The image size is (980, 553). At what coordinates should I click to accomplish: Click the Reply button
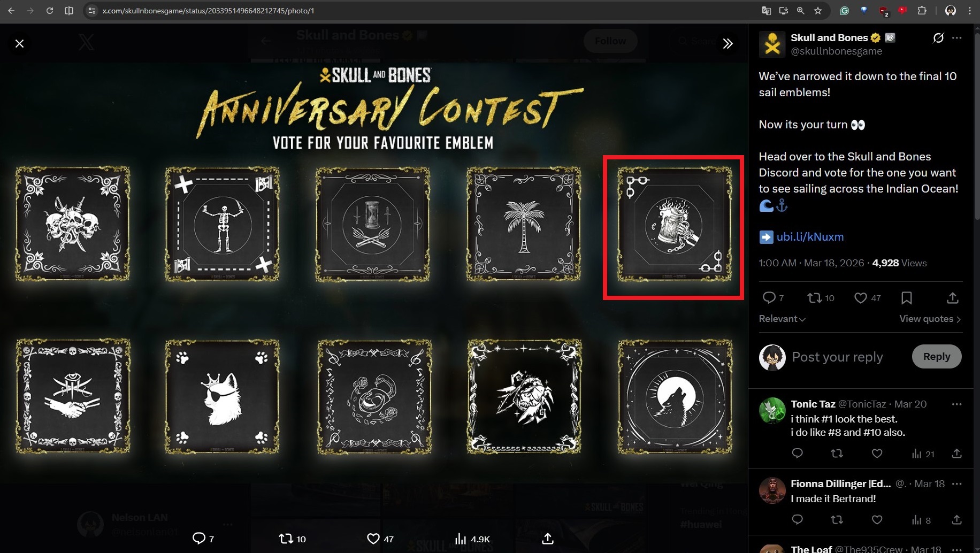coord(937,357)
